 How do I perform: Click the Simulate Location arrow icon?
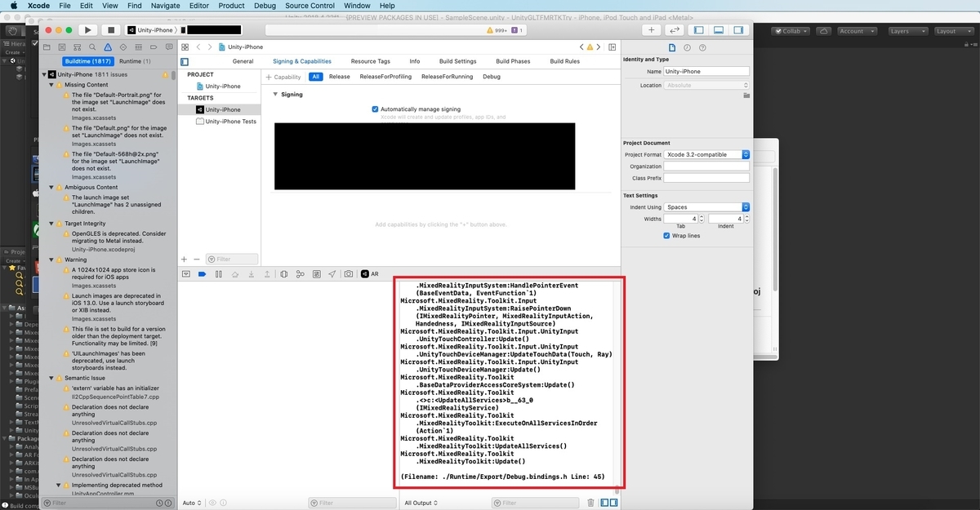point(332,274)
